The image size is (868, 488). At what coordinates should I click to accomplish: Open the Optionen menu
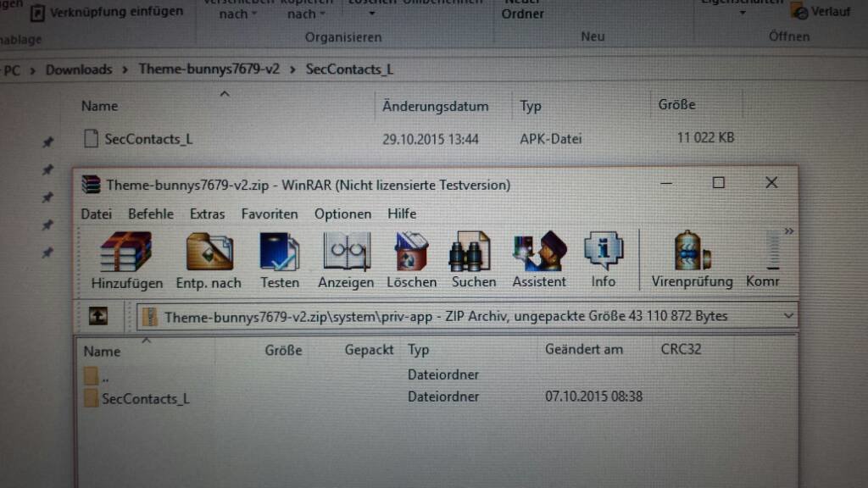[342, 214]
